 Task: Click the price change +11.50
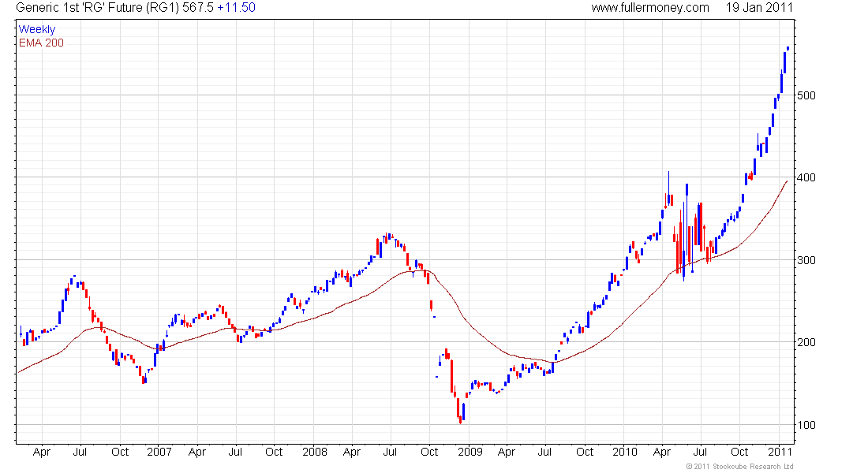[x=237, y=8]
